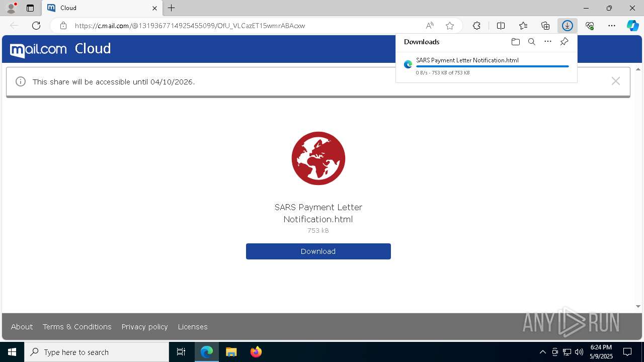644x362 pixels.
Task: Open Downloads more options menu
Action: click(x=548, y=42)
